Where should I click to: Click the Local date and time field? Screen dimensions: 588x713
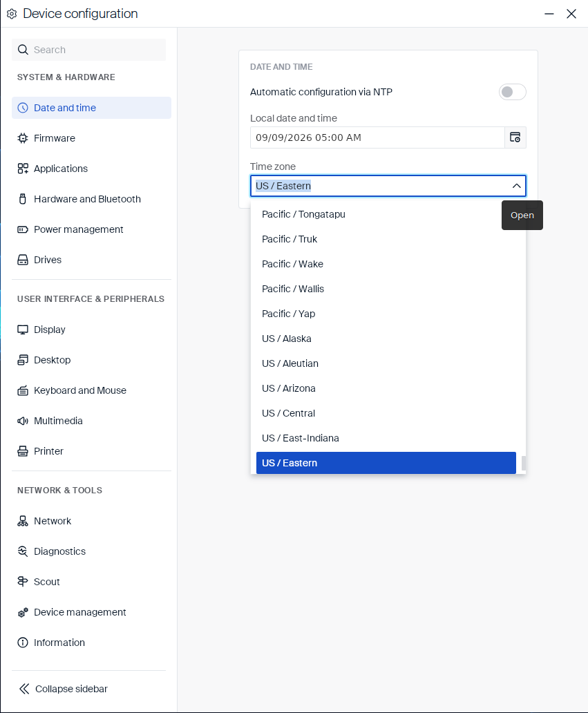(x=377, y=137)
